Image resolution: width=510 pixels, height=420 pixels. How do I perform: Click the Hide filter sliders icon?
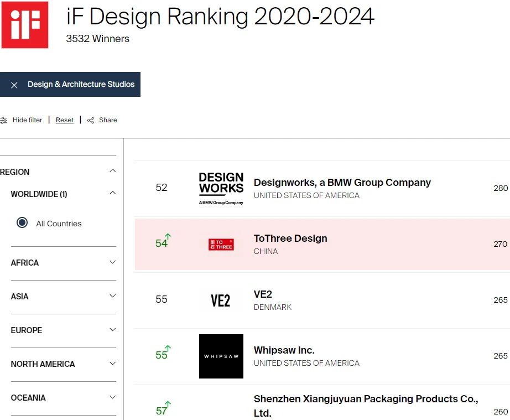4,120
